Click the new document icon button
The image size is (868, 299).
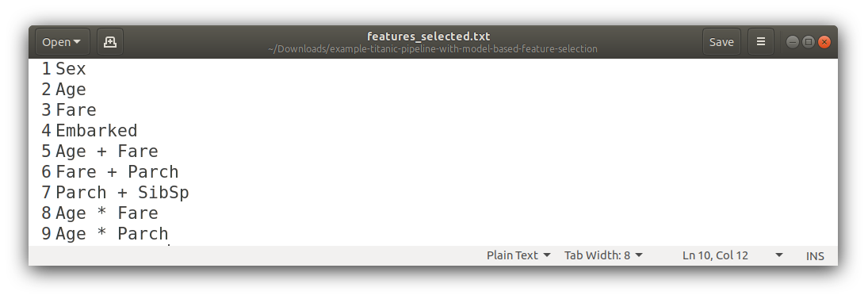click(x=110, y=41)
